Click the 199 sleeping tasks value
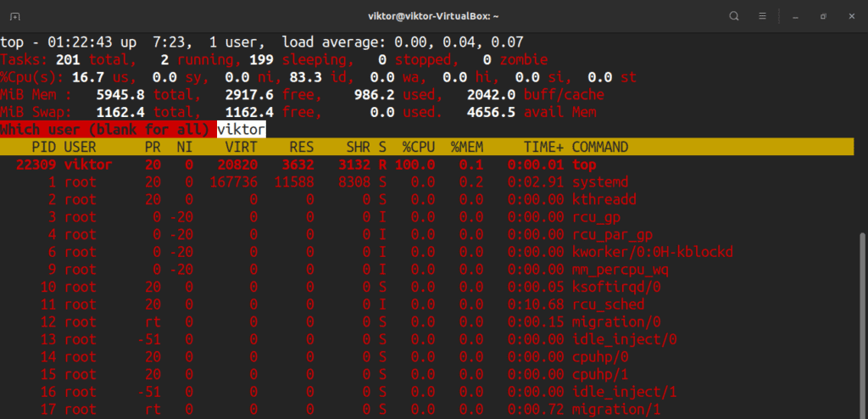The height and width of the screenshot is (419, 868). pyautogui.click(x=261, y=60)
